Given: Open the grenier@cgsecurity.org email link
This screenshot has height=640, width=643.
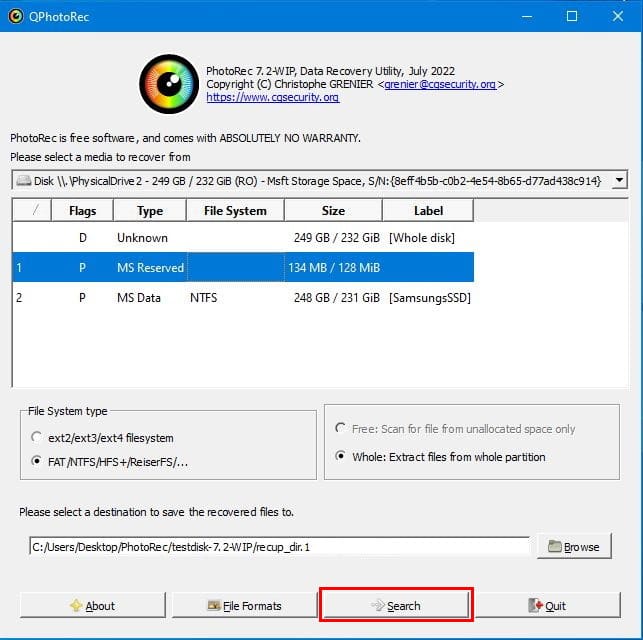Looking at the screenshot, I should 440,84.
